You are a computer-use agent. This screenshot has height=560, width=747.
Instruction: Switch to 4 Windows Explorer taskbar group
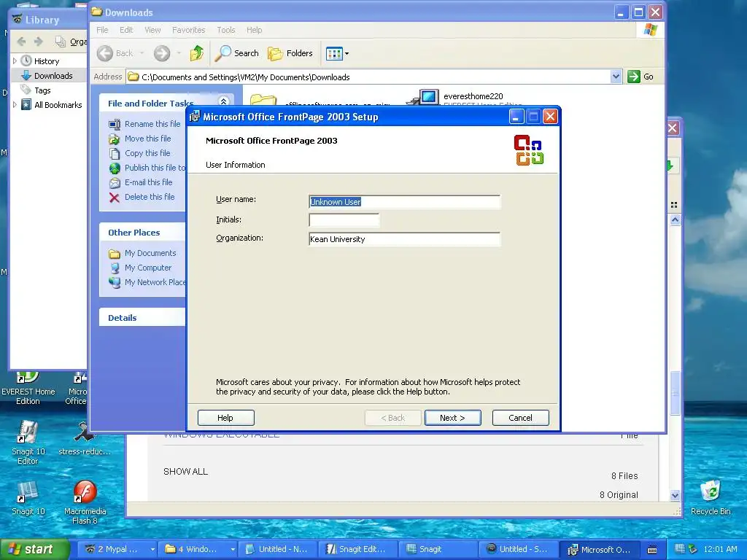click(198, 549)
